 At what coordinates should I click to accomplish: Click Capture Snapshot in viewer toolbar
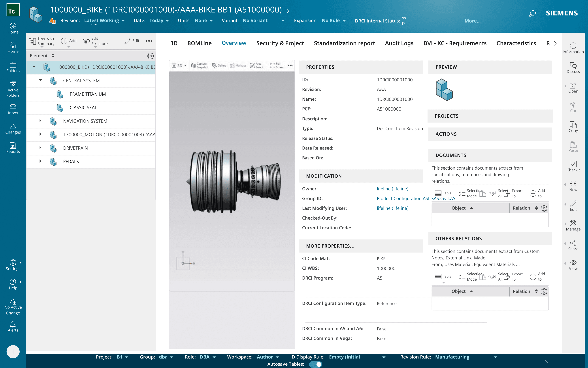click(x=200, y=65)
